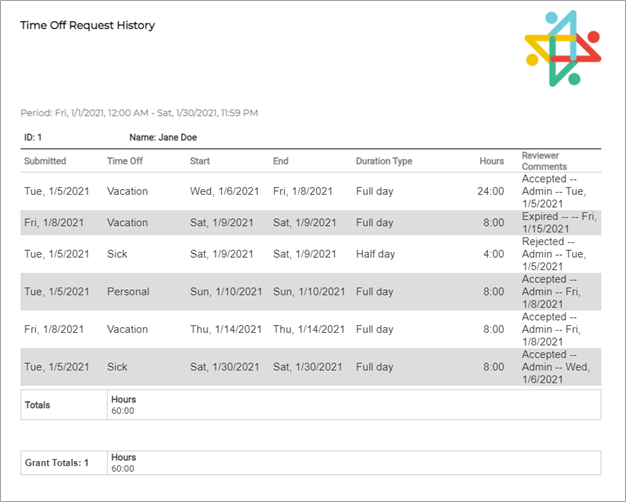
Task: Click the Totals row label
Action: click(x=38, y=405)
